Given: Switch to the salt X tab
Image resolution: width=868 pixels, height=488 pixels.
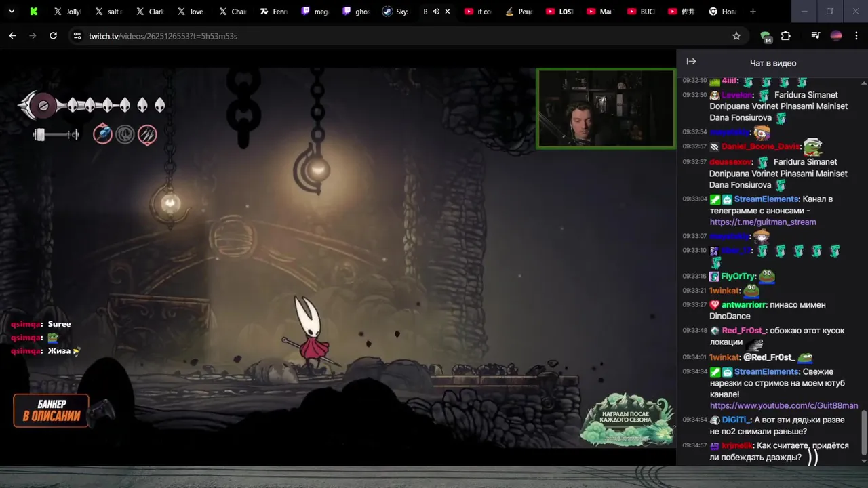Looking at the screenshot, I should click(x=108, y=12).
